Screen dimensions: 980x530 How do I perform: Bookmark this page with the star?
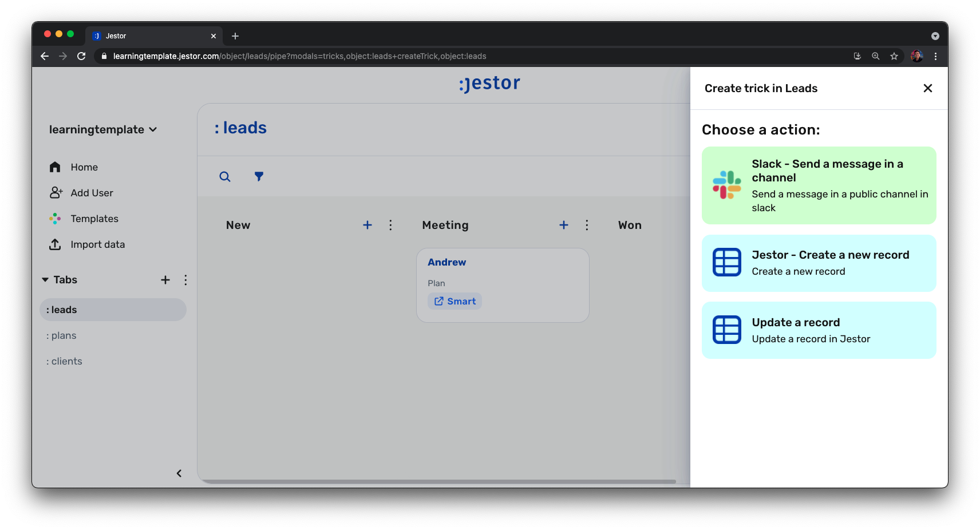(894, 56)
